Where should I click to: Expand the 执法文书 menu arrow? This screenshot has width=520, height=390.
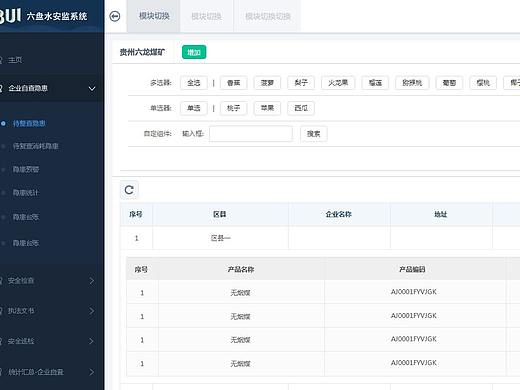pos(92,311)
